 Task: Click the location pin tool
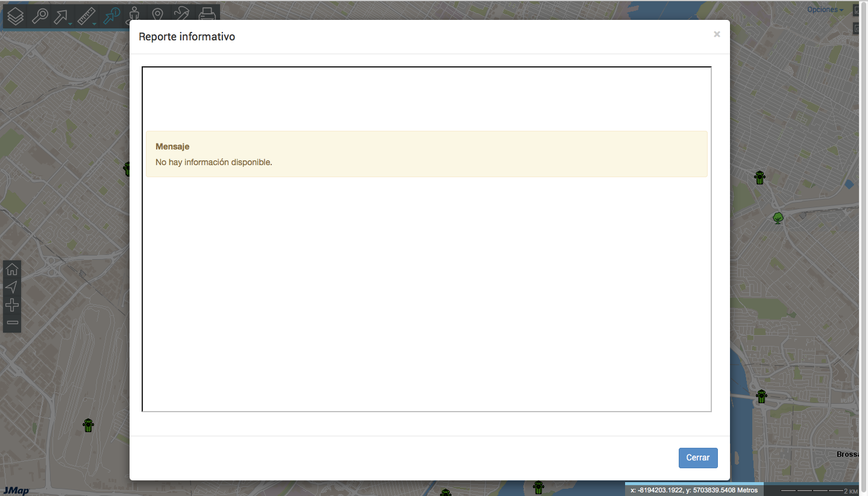pos(157,16)
